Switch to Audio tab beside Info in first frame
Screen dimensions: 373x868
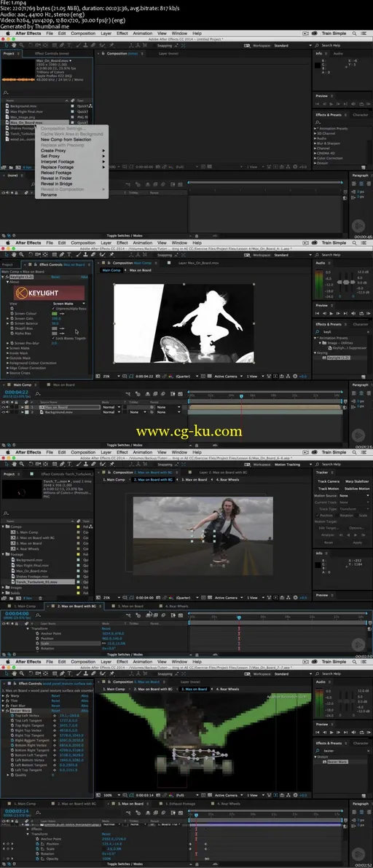point(338,54)
